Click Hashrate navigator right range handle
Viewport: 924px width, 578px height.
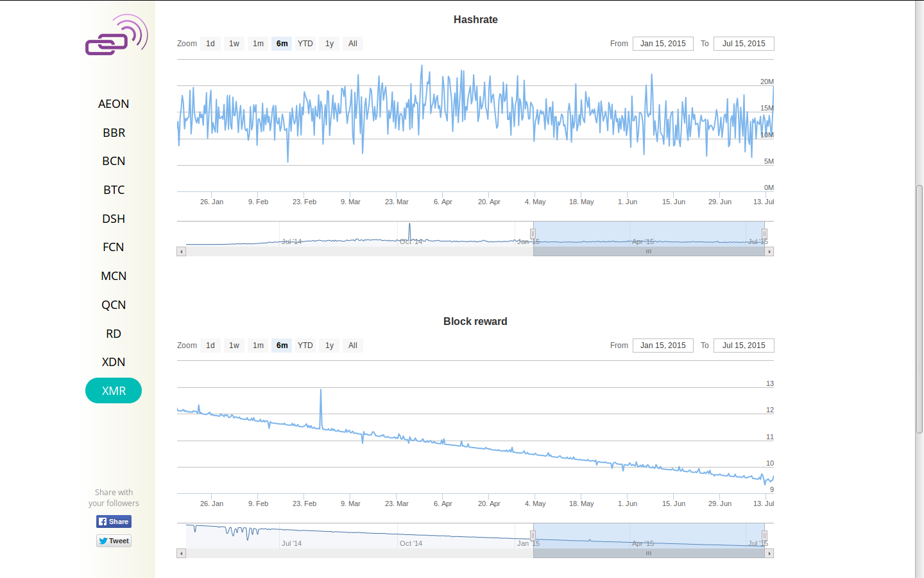(x=764, y=234)
